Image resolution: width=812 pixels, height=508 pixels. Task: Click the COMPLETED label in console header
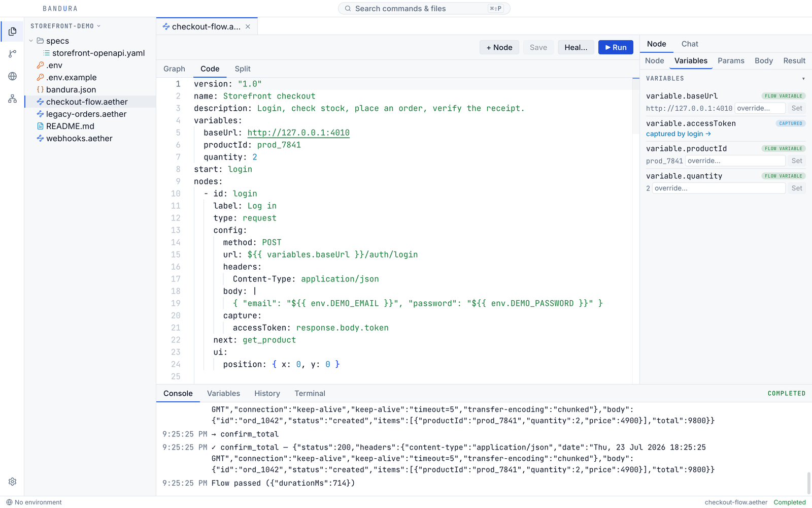[786, 394]
